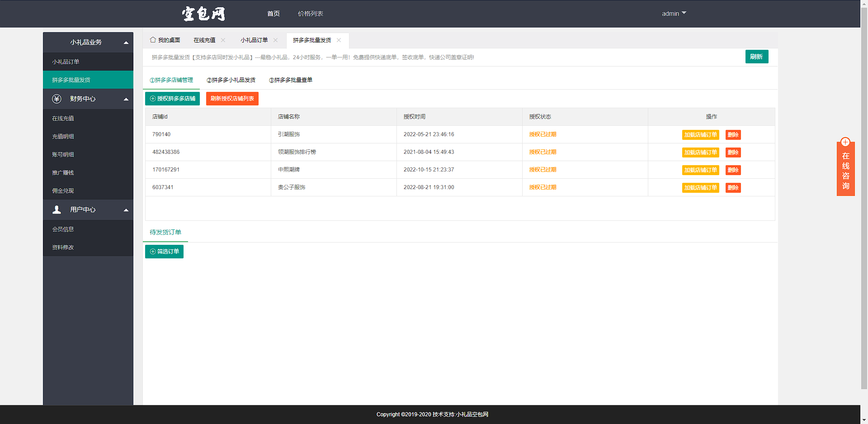Click the 筛选订单 button
868x424 pixels.
coord(164,252)
